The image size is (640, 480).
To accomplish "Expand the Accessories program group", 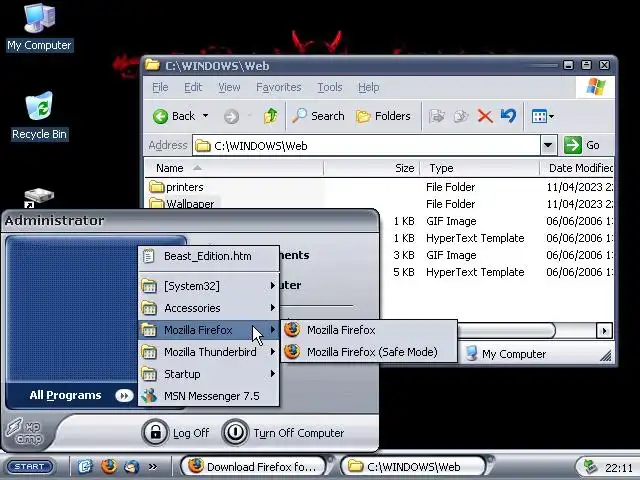I will [209, 308].
